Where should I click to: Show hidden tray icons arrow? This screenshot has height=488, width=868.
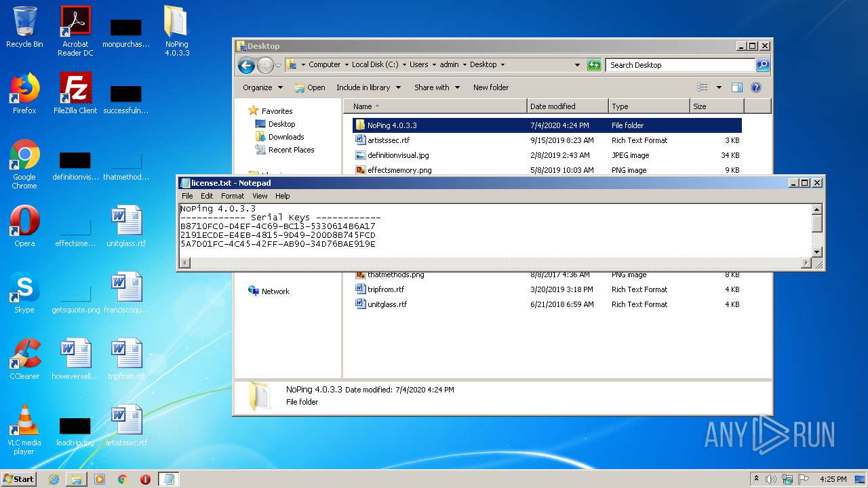pos(756,479)
